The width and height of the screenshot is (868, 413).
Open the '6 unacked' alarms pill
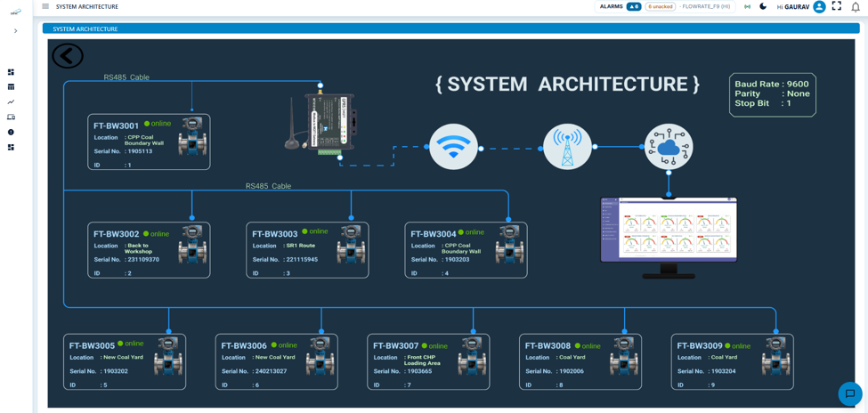pyautogui.click(x=660, y=6)
